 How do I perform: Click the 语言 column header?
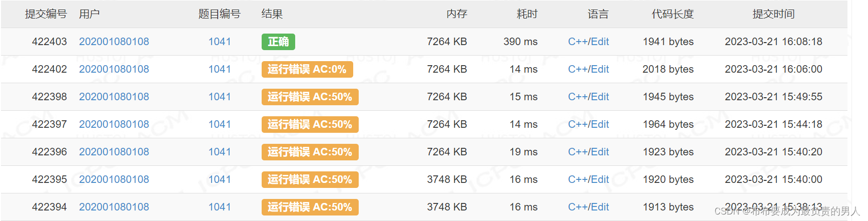pyautogui.click(x=598, y=14)
